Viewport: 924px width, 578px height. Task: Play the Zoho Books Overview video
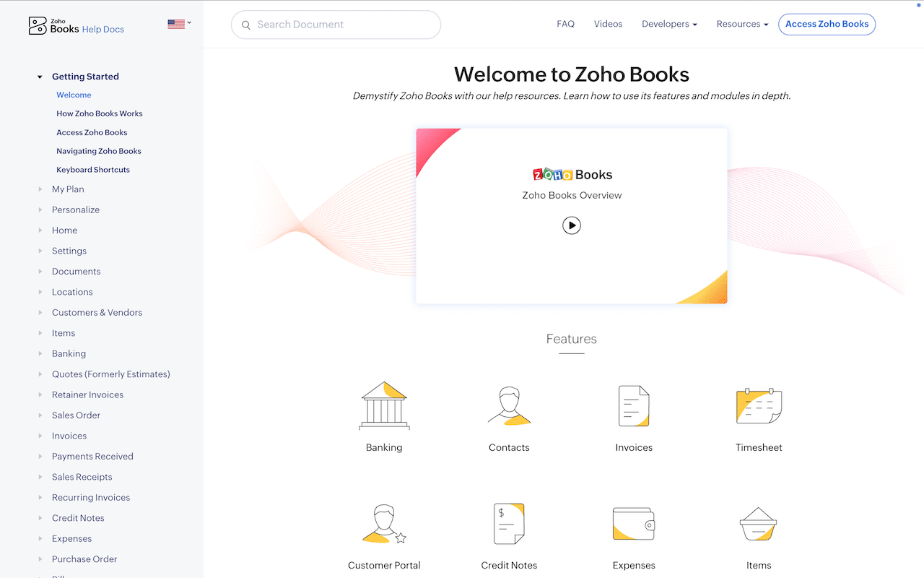(x=572, y=225)
